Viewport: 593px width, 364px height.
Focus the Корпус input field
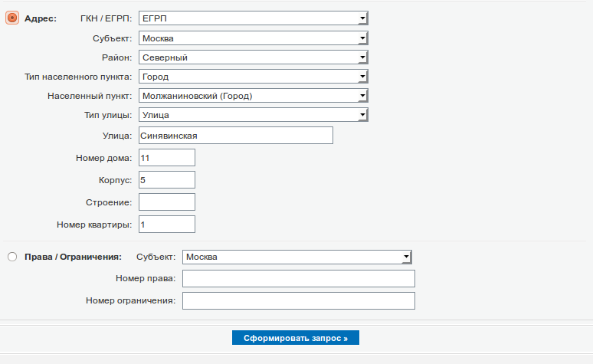(167, 179)
